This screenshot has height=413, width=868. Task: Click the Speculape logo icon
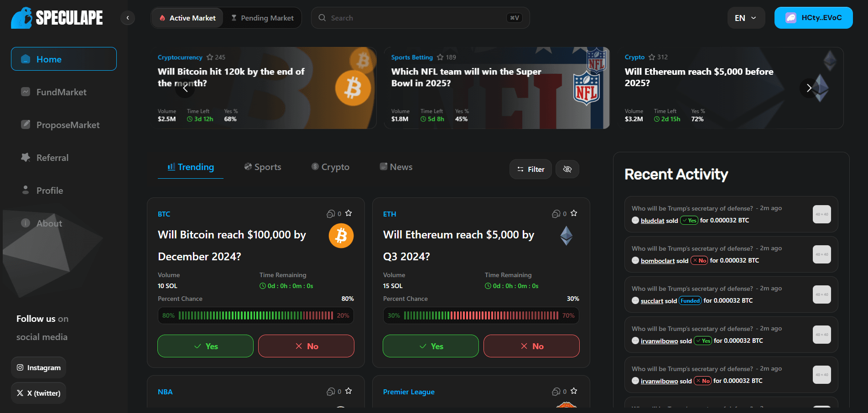click(x=22, y=18)
